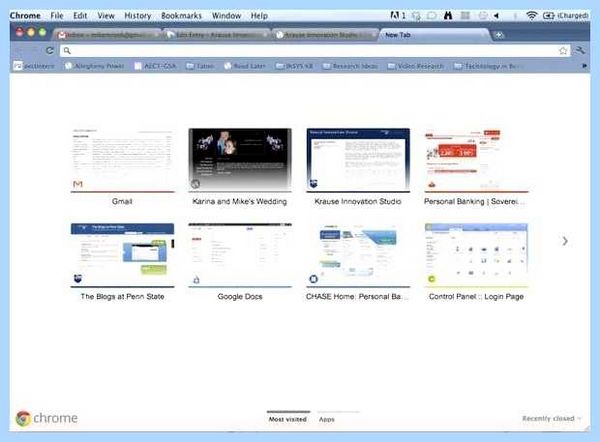
Task: Show more bookmarks with the overflow arrow
Action: click(x=584, y=66)
